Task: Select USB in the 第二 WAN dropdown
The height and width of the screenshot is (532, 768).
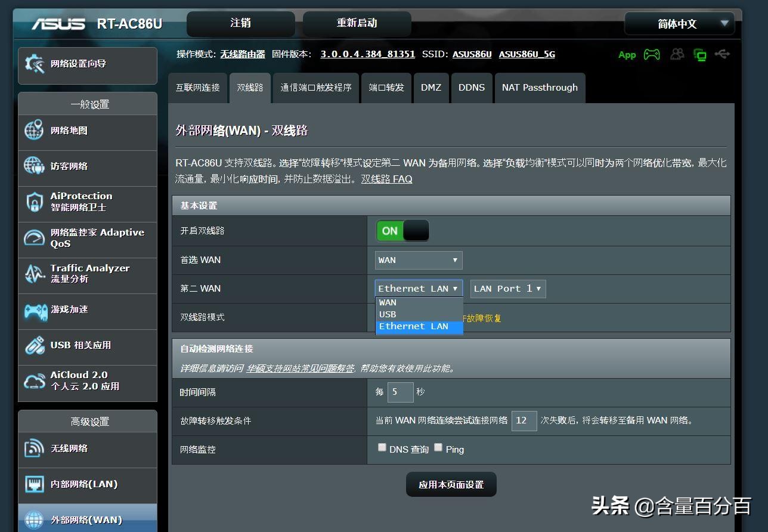Action: coord(388,314)
